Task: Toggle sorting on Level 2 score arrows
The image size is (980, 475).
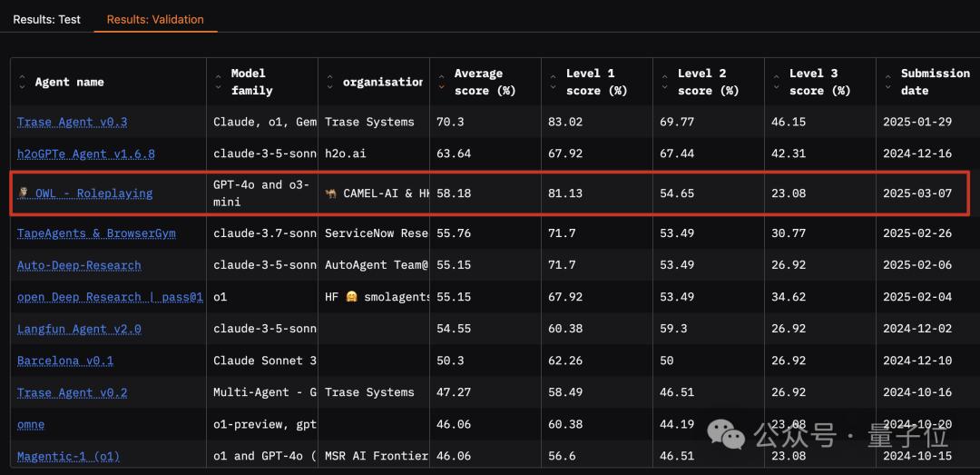Action: coord(665,82)
